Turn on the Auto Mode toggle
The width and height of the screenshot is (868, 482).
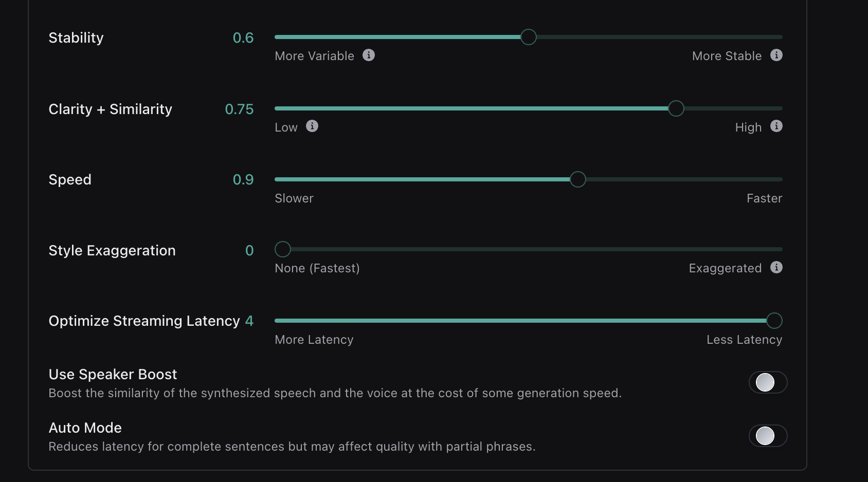768,436
